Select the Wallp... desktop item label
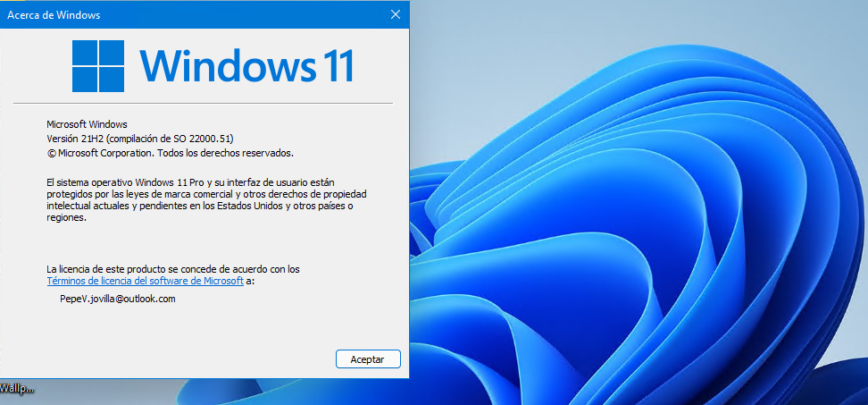Viewport: 868px width, 405px height. pyautogui.click(x=17, y=388)
